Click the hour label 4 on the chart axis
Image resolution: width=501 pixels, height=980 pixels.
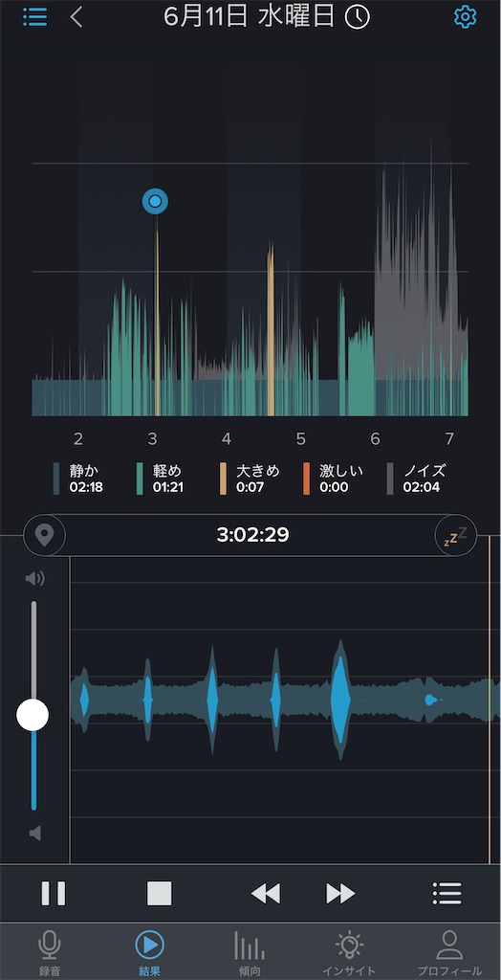(227, 438)
